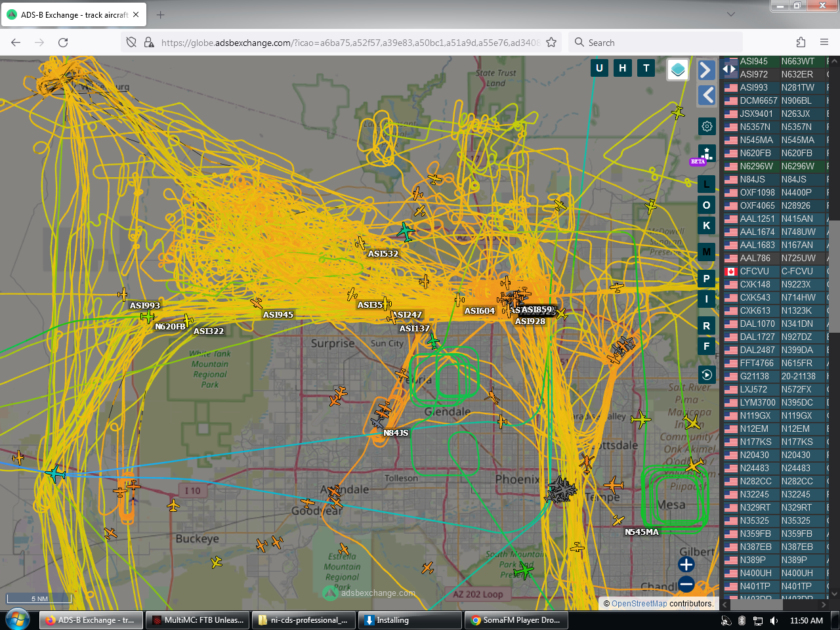Screen dimensions: 840x630
Task: Toggle the P map option
Action: click(707, 279)
